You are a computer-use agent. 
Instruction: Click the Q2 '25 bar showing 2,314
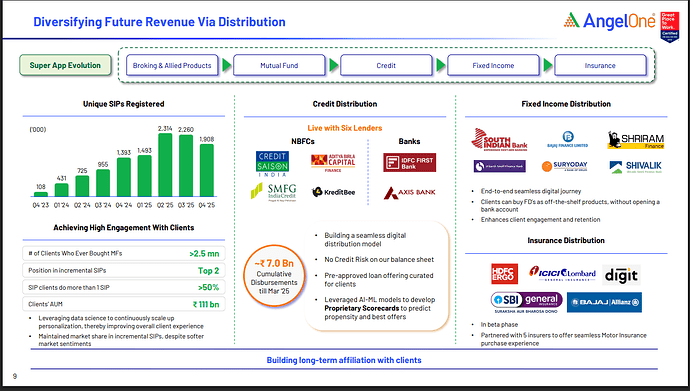pyautogui.click(x=165, y=164)
